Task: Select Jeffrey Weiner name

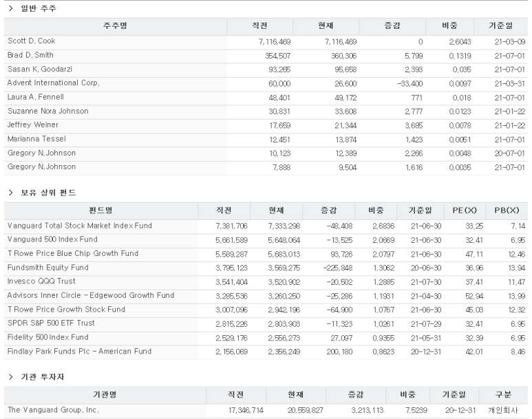Action: pos(33,125)
